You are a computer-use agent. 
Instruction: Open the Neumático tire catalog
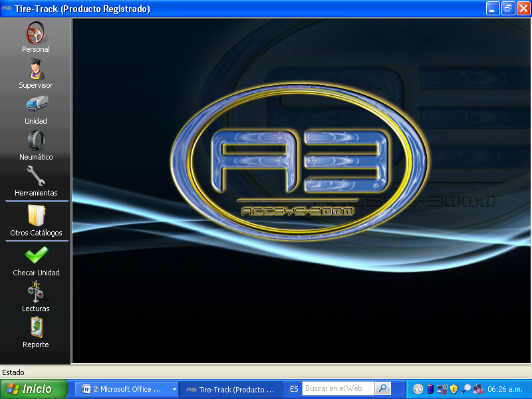coord(36,140)
